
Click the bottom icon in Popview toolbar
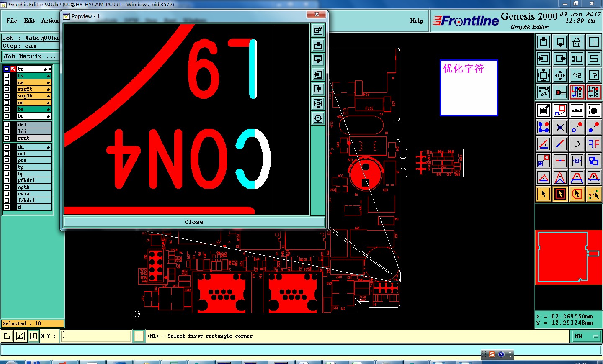[318, 118]
